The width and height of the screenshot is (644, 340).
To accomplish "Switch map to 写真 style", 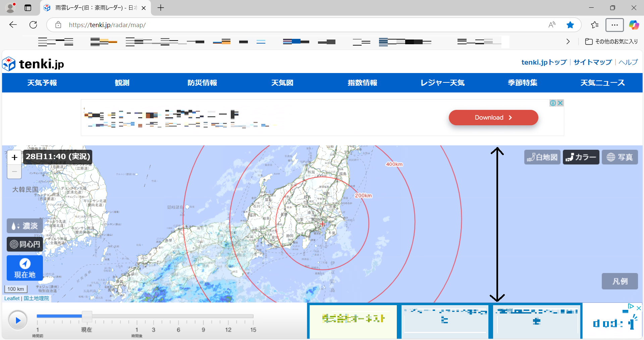I will 620,157.
